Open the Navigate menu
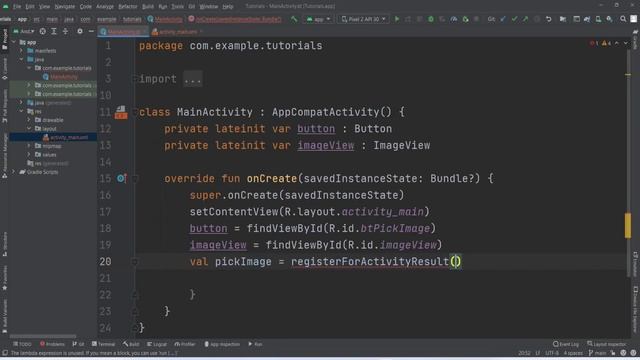This screenshot has height=360, width=640. (64, 7)
